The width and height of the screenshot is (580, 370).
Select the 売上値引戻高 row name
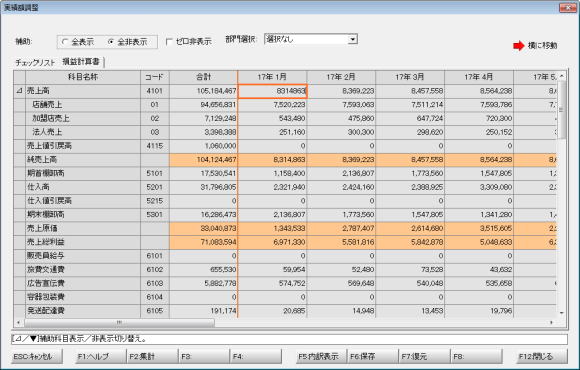tap(49, 146)
